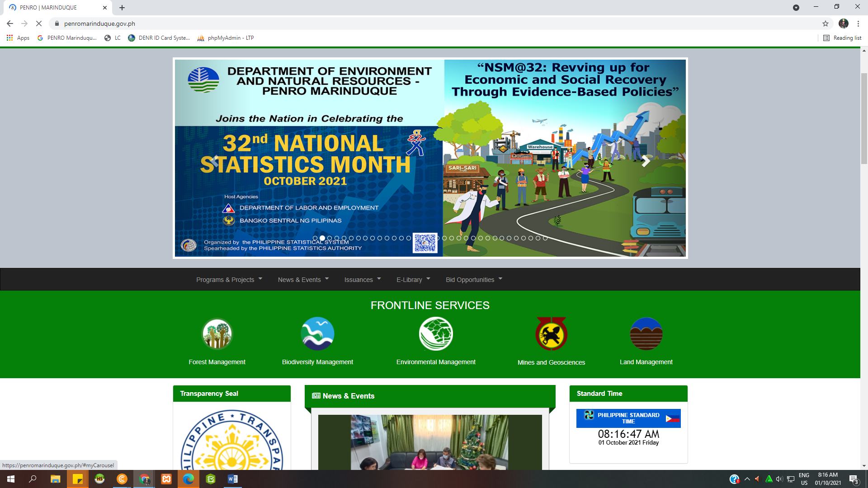Click the scrollbar down arrow
The image size is (868, 488).
pyautogui.click(x=864, y=466)
